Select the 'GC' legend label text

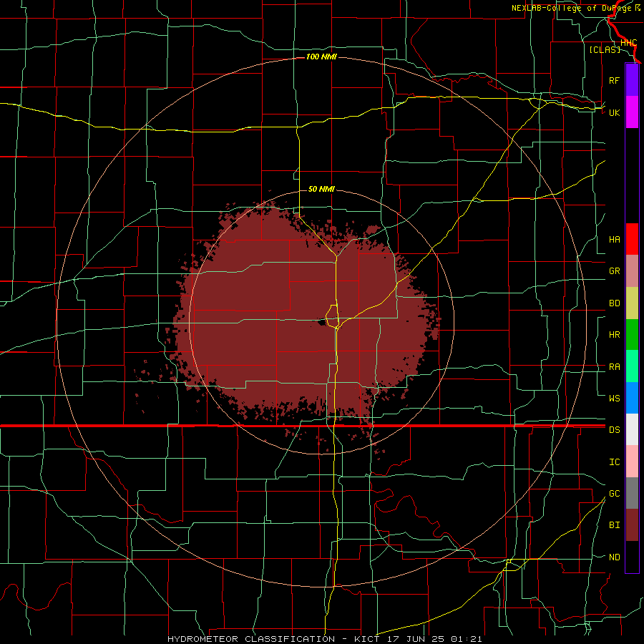click(x=614, y=493)
